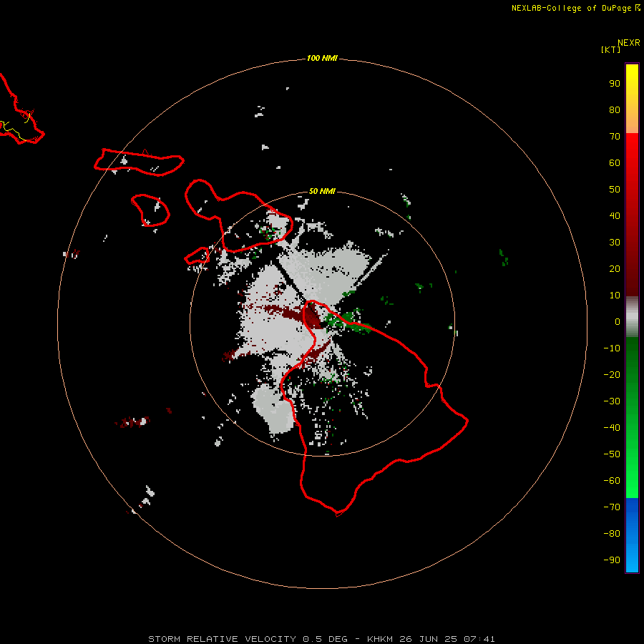Click the 20 value on velocity scale
Viewport: 644px width, 644px height.
615,268
